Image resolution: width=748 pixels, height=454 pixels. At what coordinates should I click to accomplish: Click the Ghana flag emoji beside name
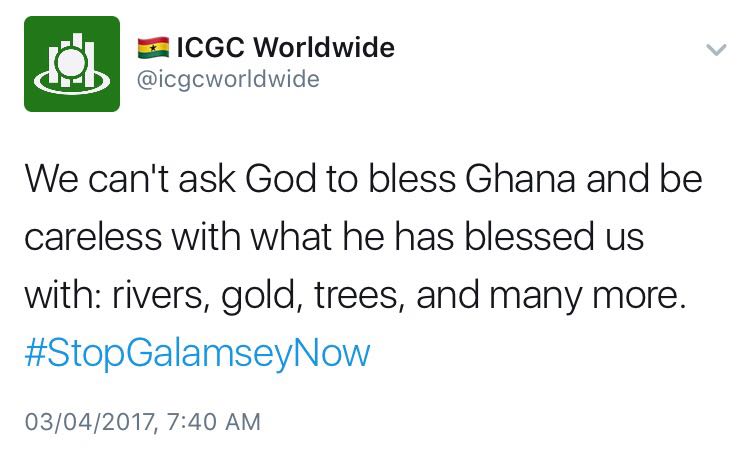153,48
